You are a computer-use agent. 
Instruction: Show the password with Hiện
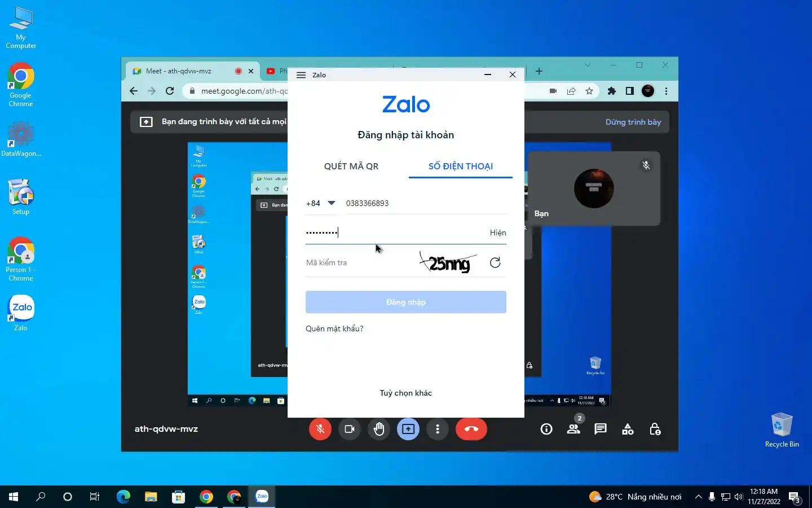[x=498, y=233]
